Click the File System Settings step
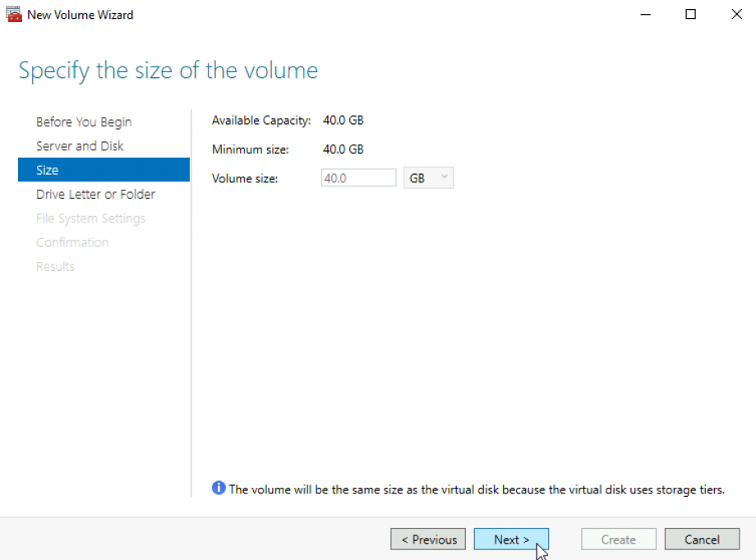Image resolution: width=756 pixels, height=560 pixels. [90, 218]
